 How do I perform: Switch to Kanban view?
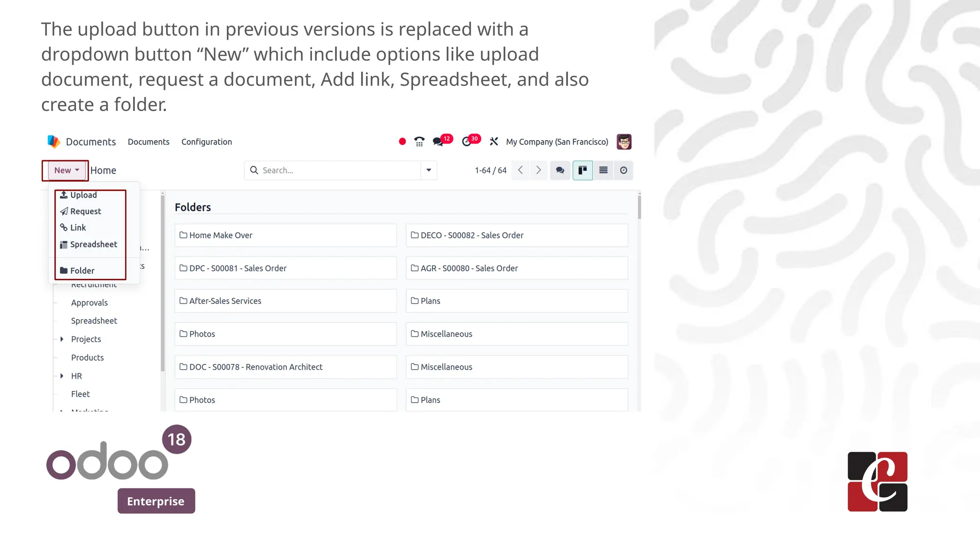click(582, 170)
